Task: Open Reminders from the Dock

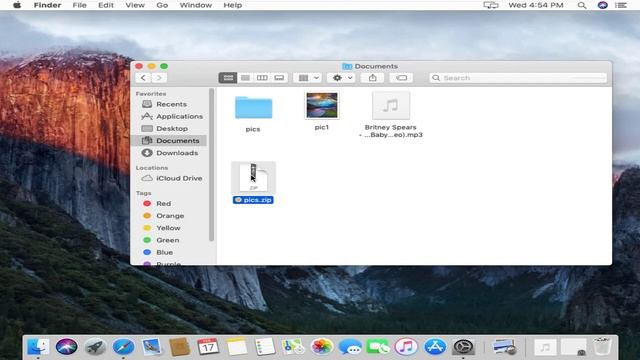Action: pyautogui.click(x=265, y=347)
